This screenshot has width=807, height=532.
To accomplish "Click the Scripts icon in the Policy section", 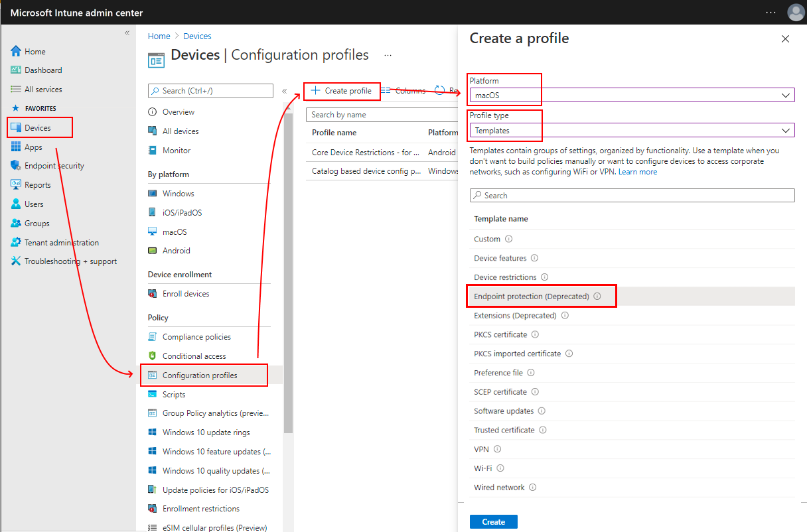I will click(x=153, y=395).
